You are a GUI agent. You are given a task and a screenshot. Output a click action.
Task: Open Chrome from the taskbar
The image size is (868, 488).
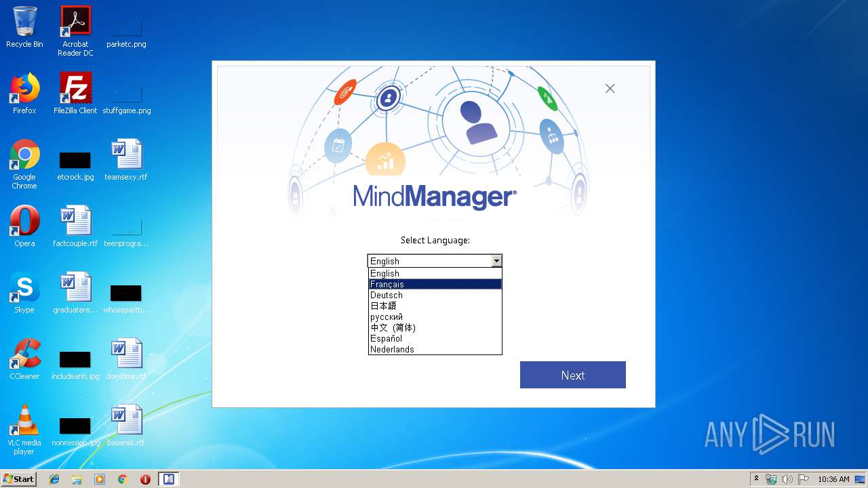pyautogui.click(x=122, y=479)
